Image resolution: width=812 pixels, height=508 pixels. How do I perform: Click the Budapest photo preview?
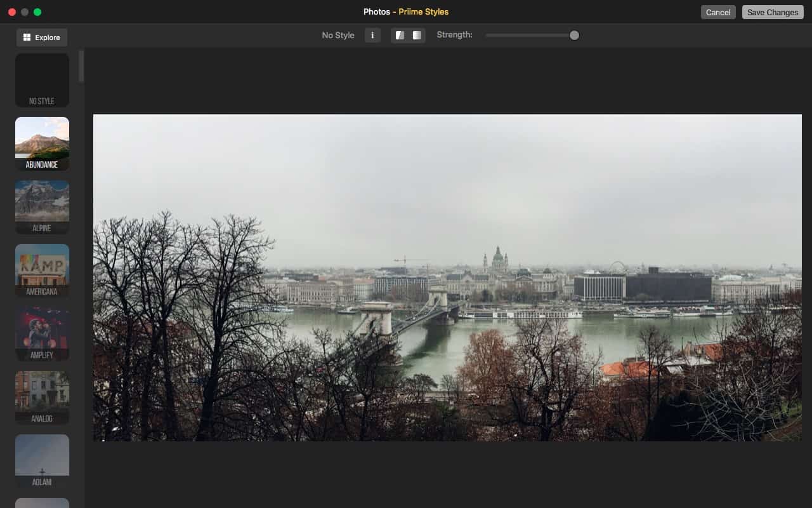click(x=447, y=277)
